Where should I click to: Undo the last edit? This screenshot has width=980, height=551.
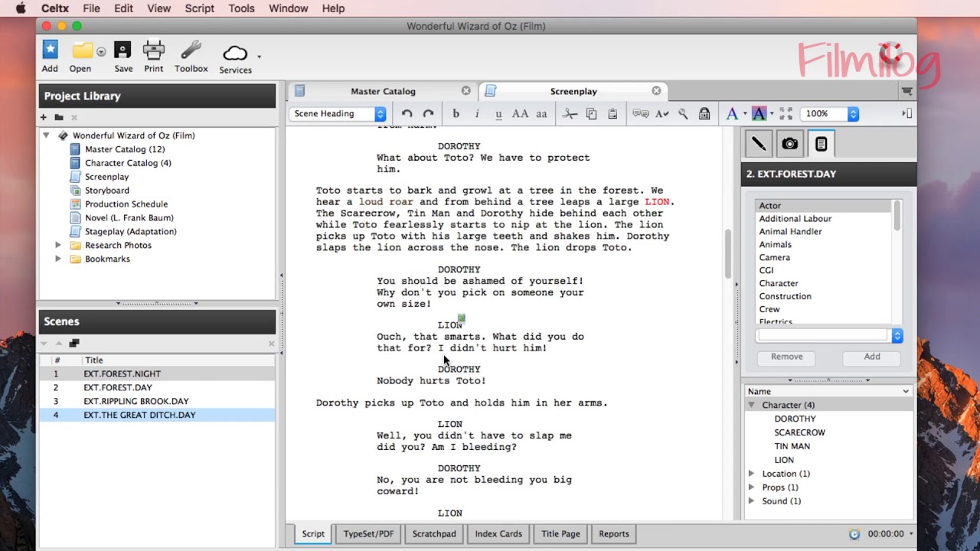pos(407,113)
